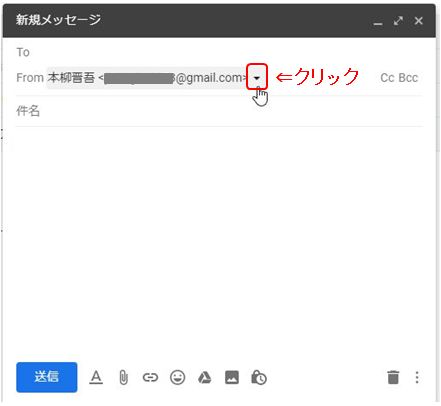Select the From sender address box

(147, 78)
